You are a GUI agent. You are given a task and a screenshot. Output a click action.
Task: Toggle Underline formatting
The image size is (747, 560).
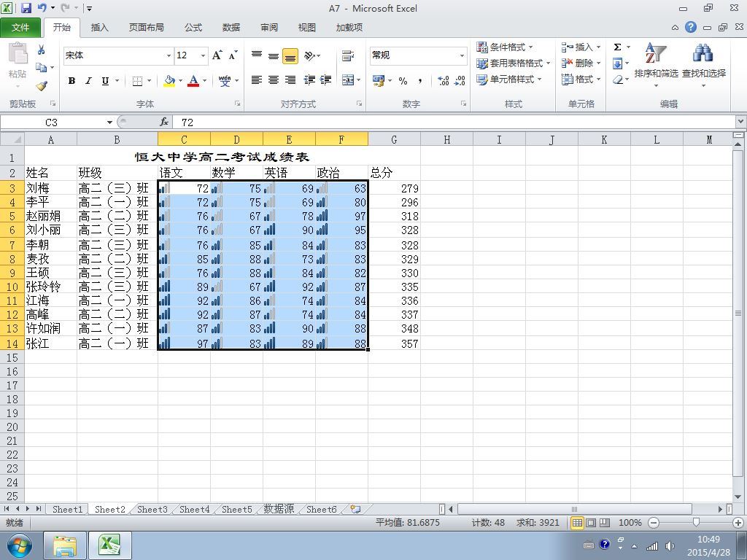point(105,80)
